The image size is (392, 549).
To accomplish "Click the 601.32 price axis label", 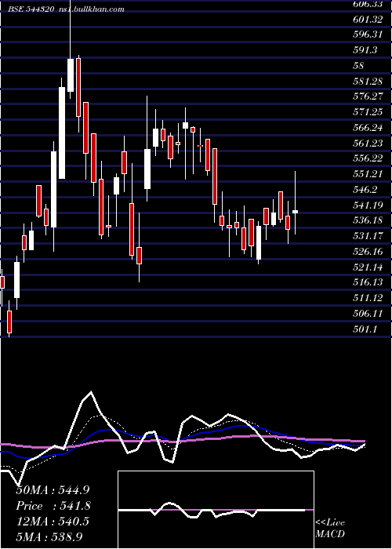I will 368,20.
